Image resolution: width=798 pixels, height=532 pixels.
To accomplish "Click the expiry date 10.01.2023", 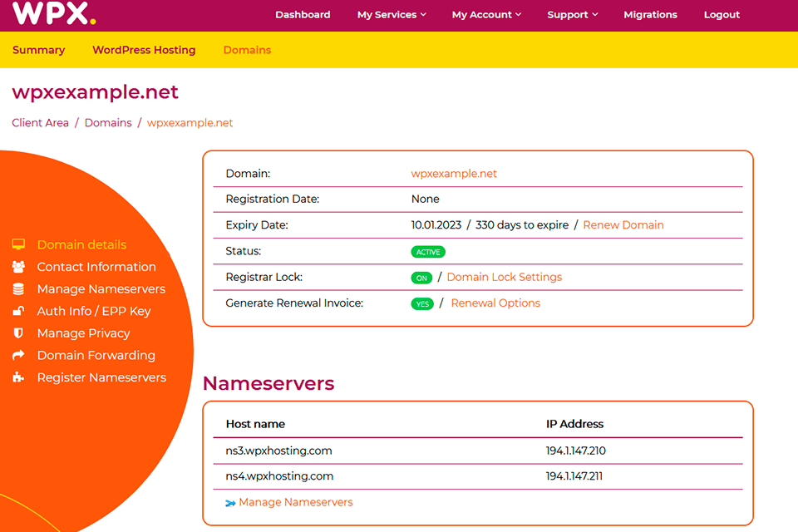I will [436, 225].
